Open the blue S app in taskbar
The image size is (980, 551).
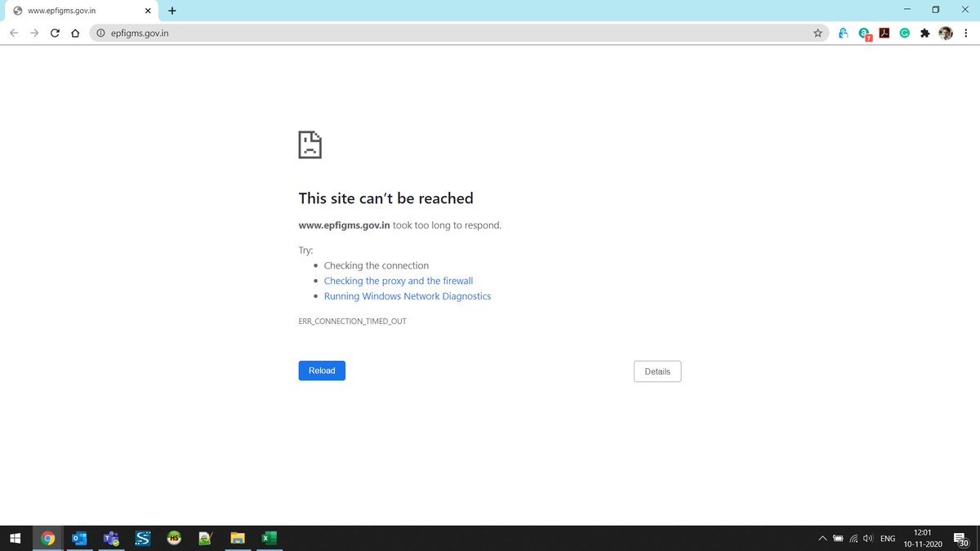tap(143, 538)
